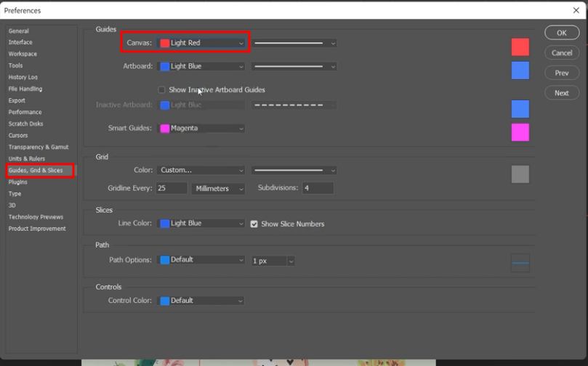
Task: Cancel the Preferences dialog
Action: pos(562,53)
